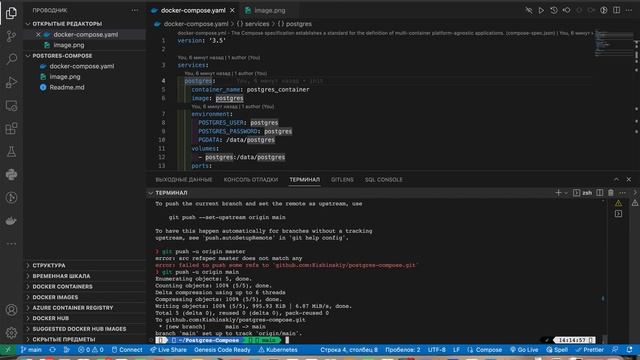Open file history clock icon in editor toolbar
This screenshot has height=360, width=640.
coord(553,10)
